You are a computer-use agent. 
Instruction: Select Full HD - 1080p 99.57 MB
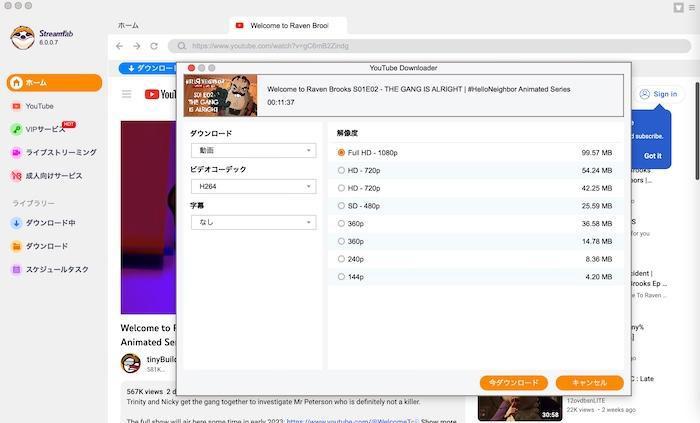point(475,153)
